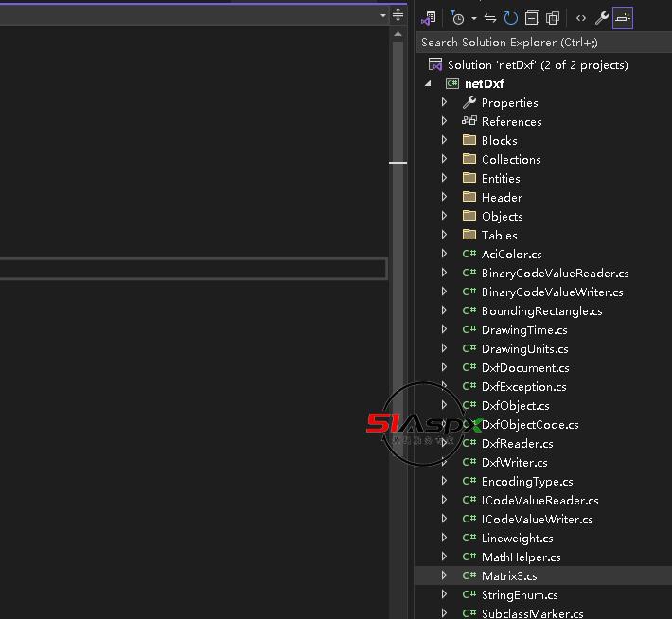Screen dimensions: 672x619
Task: Click the editor split handle icon
Action: (398, 15)
